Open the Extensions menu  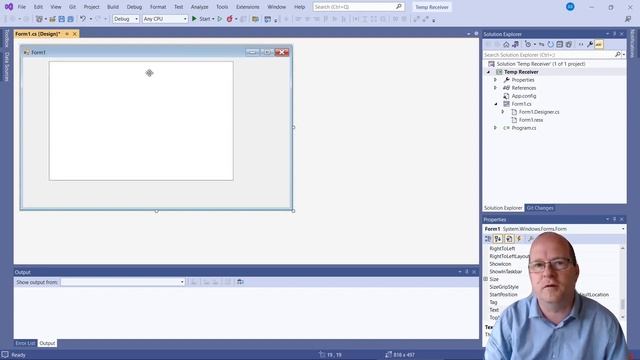tap(248, 7)
